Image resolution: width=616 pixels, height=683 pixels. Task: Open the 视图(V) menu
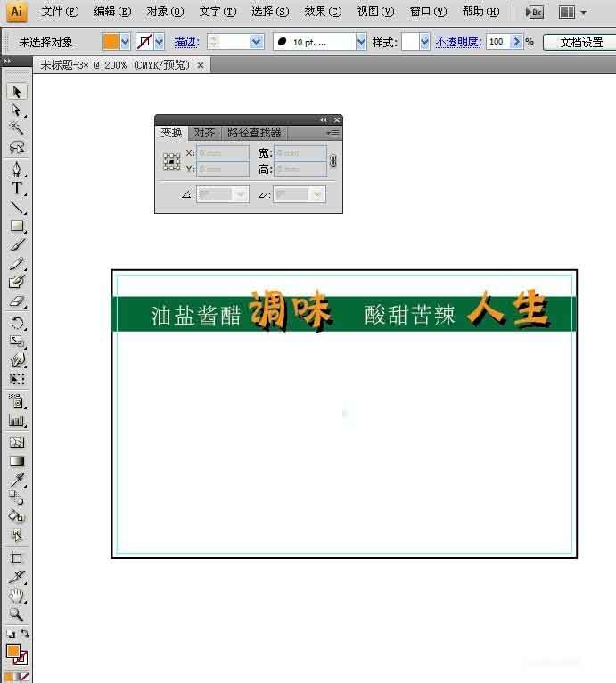pos(375,12)
